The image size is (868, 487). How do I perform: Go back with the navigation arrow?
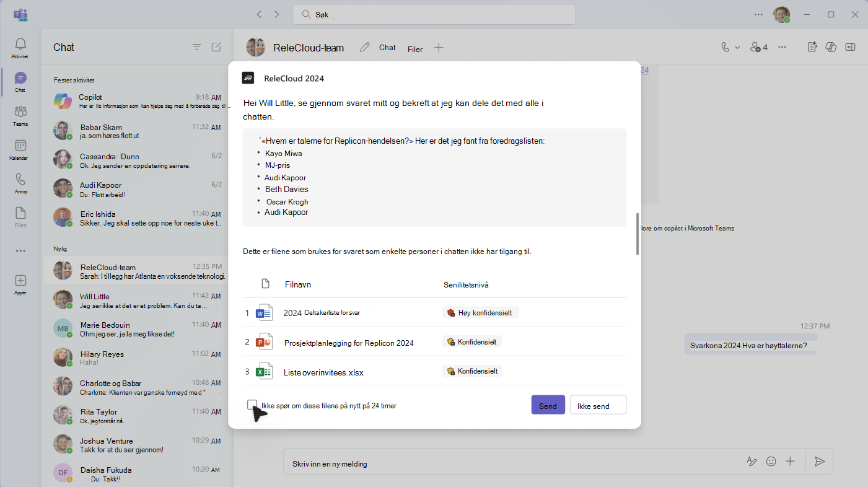coord(259,14)
